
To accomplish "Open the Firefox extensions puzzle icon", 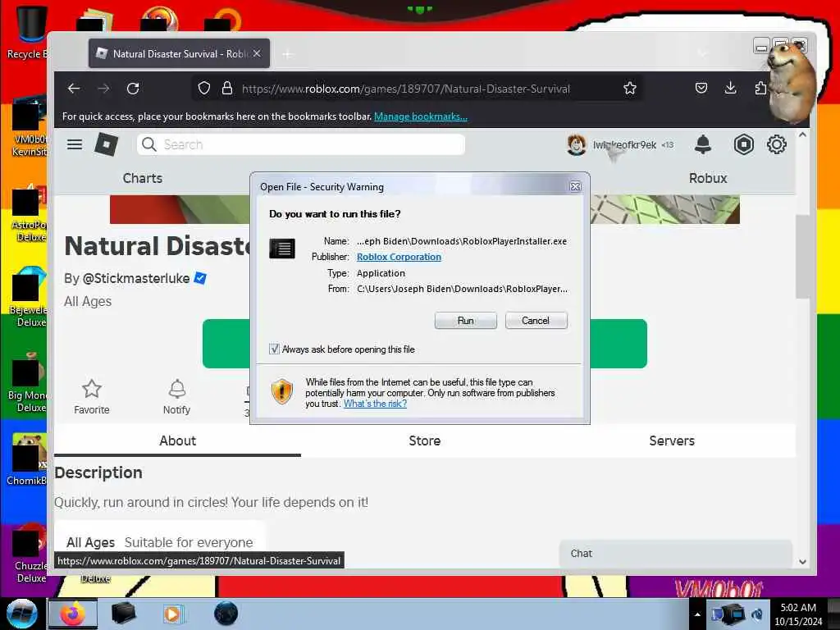I will click(x=760, y=89).
